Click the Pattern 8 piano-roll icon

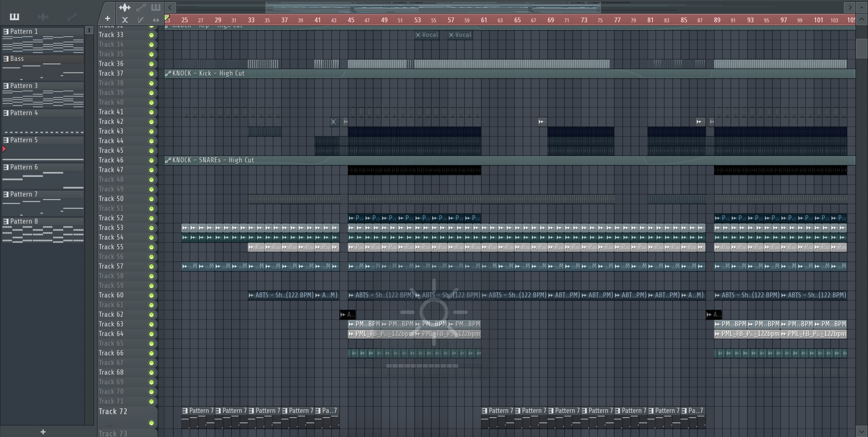click(x=6, y=222)
